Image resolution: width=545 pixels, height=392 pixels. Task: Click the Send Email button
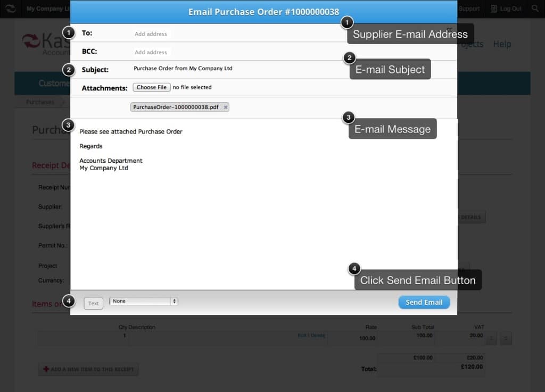point(424,302)
